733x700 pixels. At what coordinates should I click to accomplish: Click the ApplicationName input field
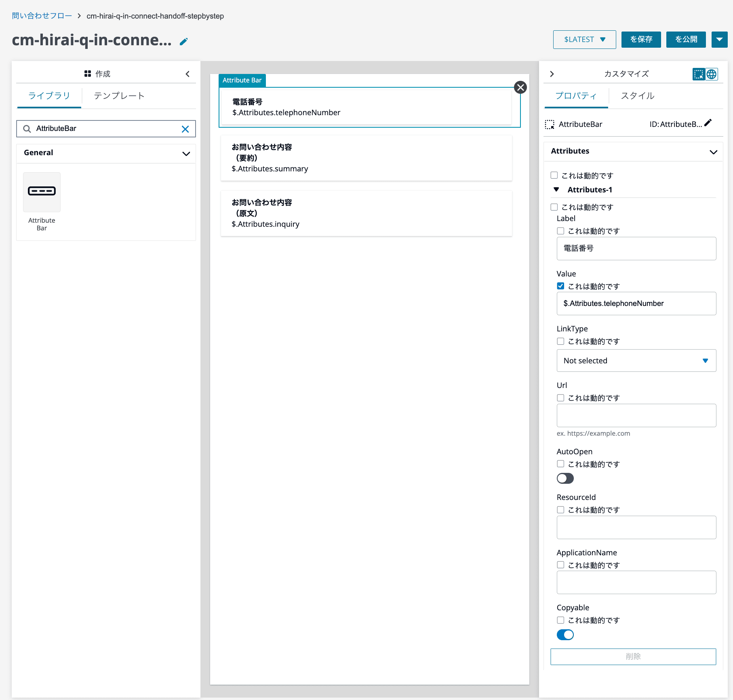click(636, 582)
